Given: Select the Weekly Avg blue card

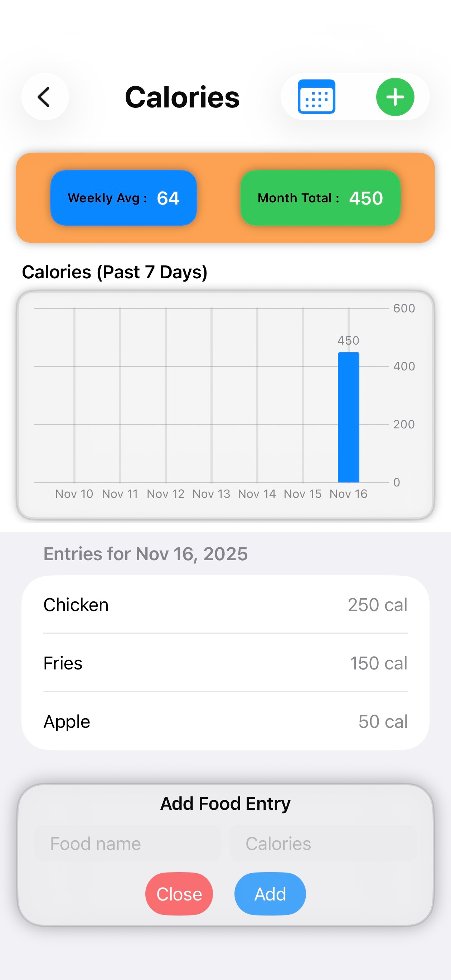Looking at the screenshot, I should click(x=123, y=198).
